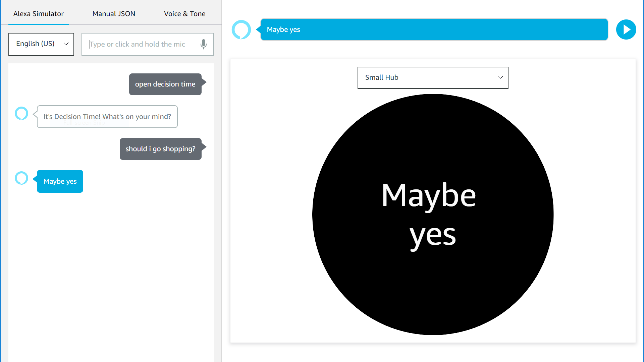Viewport: 644px width, 362px height.
Task: Click the 'should i go shopping?' utterance bubble
Action: [160, 149]
